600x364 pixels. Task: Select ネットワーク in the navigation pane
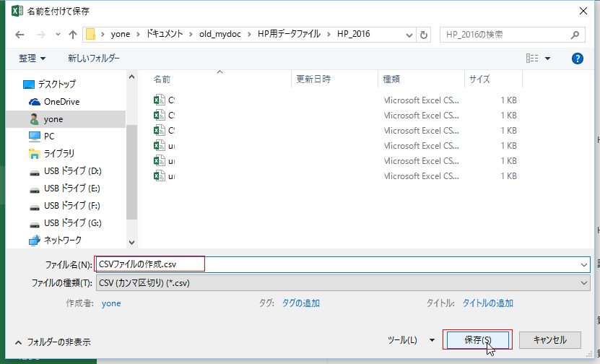tap(62, 240)
